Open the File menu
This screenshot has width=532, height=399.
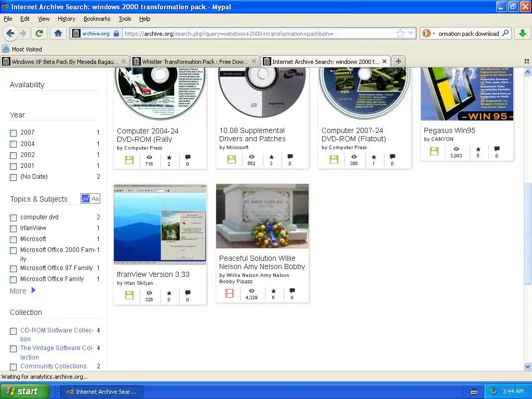(8, 19)
